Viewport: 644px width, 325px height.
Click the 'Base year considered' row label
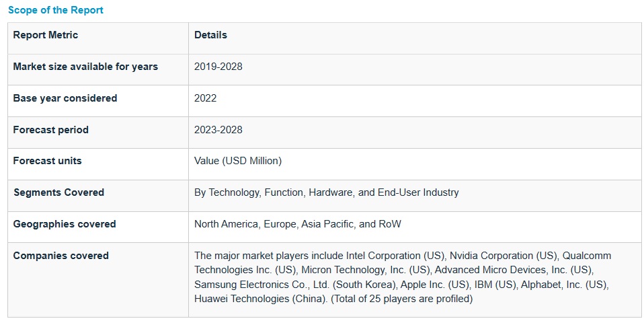pos(65,98)
